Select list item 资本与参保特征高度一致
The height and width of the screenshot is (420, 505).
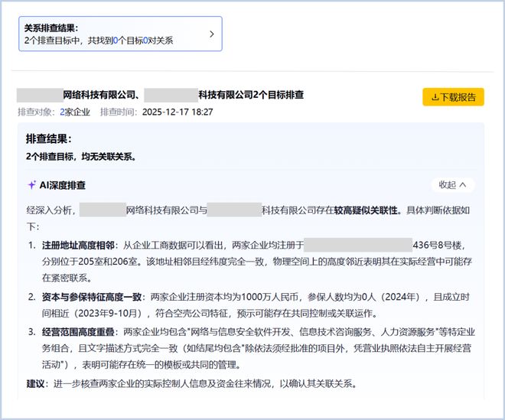[94, 297]
